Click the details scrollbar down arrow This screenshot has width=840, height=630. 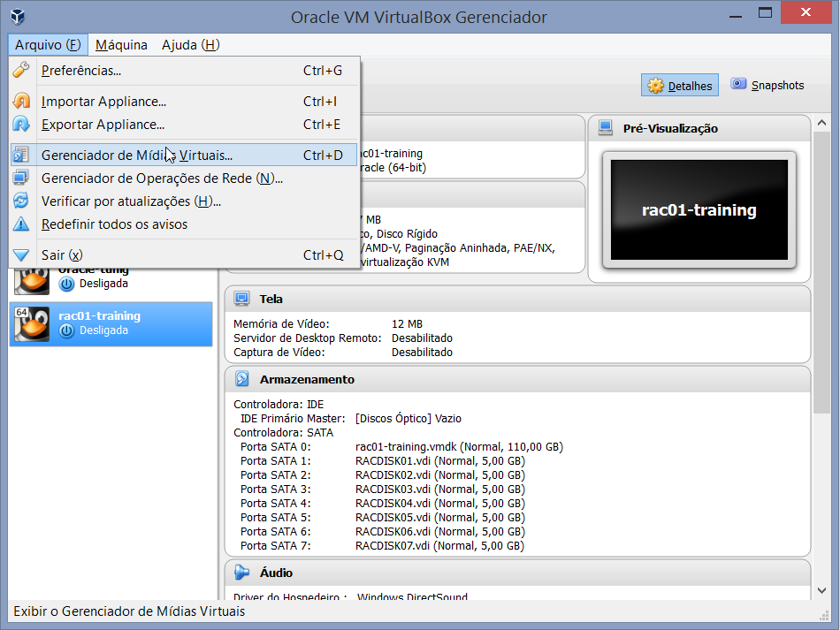coord(821,590)
